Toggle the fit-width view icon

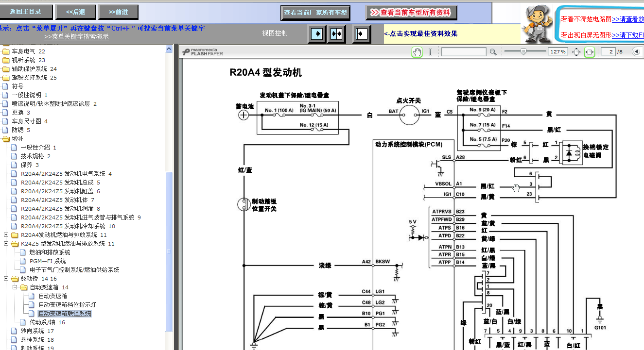tap(590, 52)
